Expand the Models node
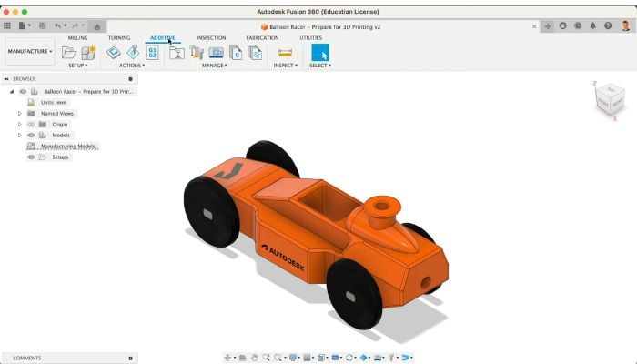Image resolution: width=637 pixels, height=364 pixels. [19, 136]
